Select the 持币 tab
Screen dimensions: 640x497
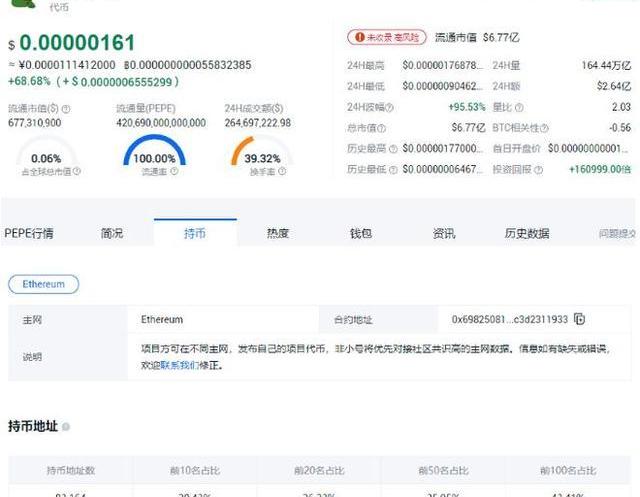195,233
